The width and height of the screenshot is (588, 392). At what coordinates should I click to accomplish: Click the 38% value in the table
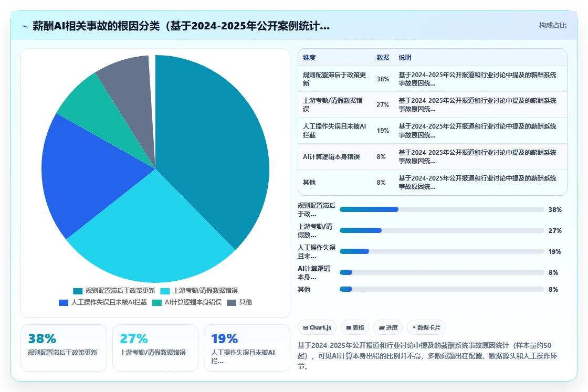click(x=383, y=79)
